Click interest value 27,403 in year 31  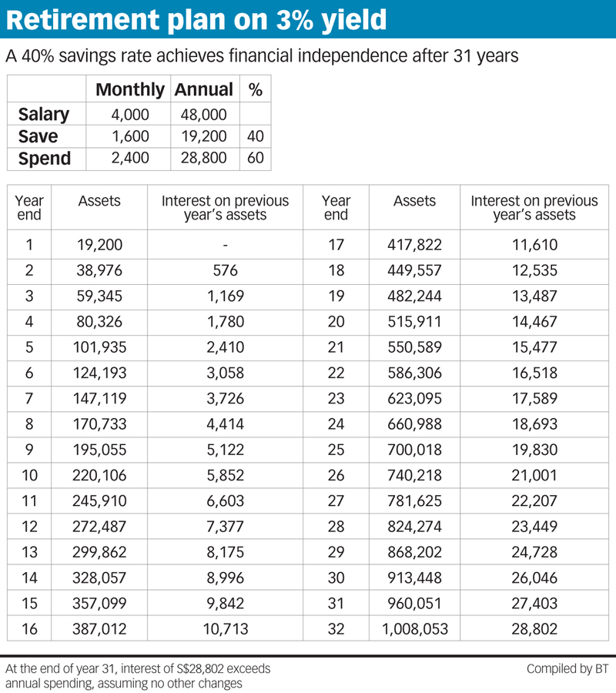point(534,603)
